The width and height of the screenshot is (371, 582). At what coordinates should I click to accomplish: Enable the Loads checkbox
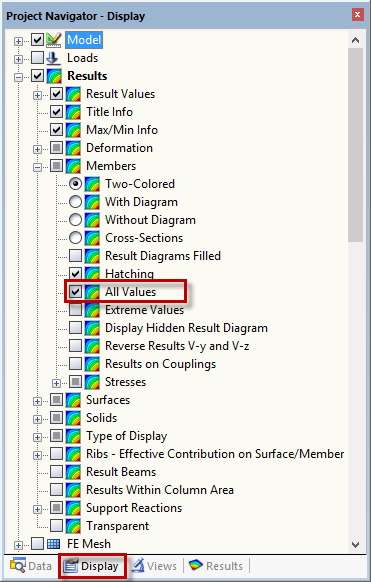tap(37, 58)
